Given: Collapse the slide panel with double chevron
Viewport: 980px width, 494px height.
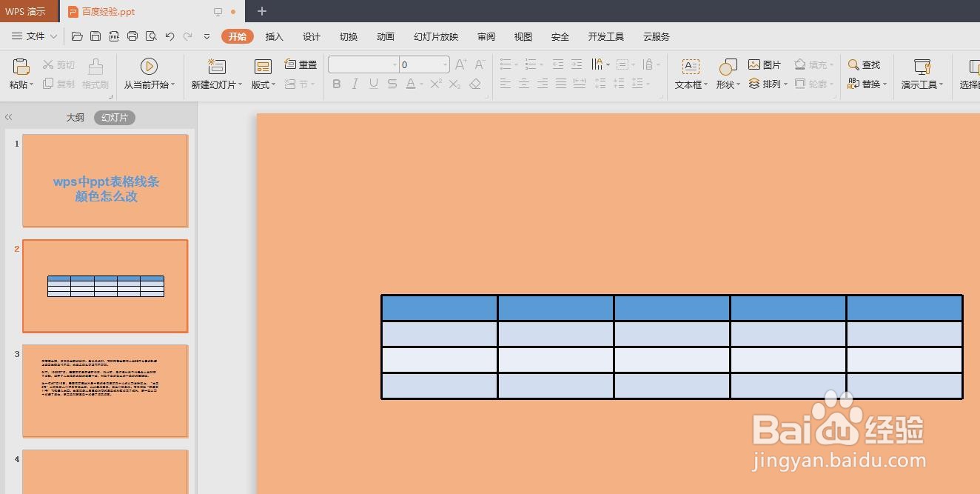Looking at the screenshot, I should pyautogui.click(x=9, y=117).
